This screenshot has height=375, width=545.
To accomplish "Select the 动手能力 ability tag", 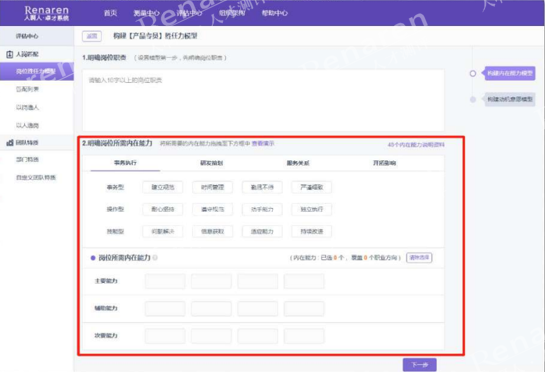I will coord(262,209).
